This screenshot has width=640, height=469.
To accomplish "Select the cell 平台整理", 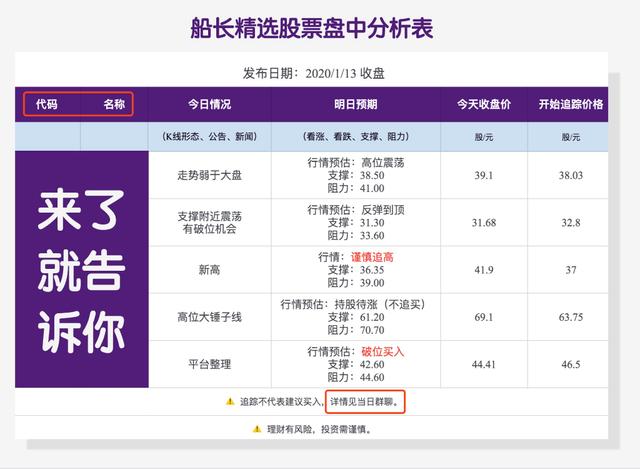I will coord(209,364).
